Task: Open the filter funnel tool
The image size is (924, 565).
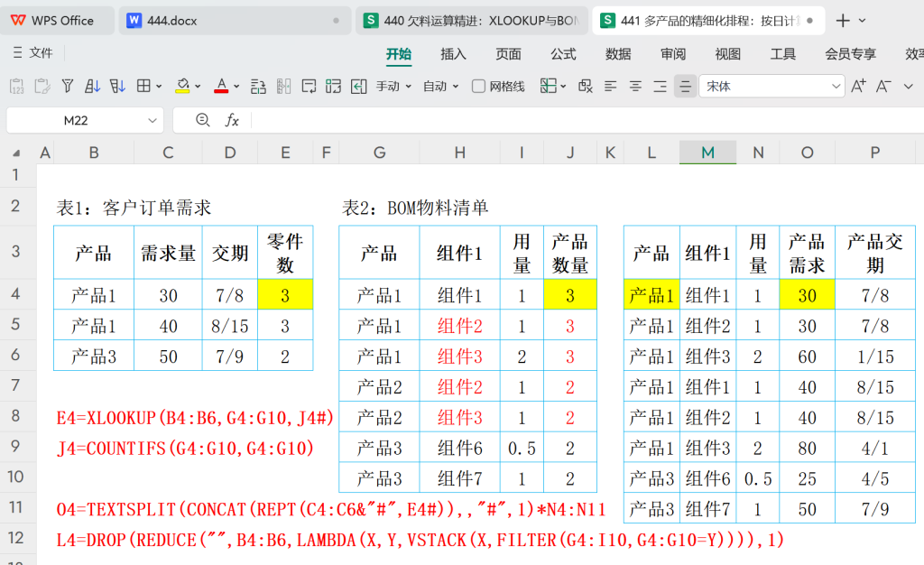Action: [x=67, y=87]
